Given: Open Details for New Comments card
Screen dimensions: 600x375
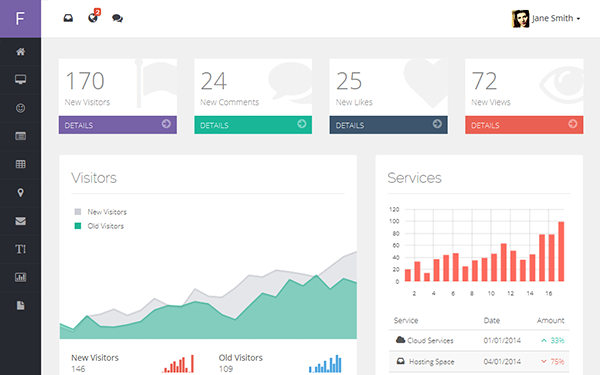Looking at the screenshot, I should 253,125.
